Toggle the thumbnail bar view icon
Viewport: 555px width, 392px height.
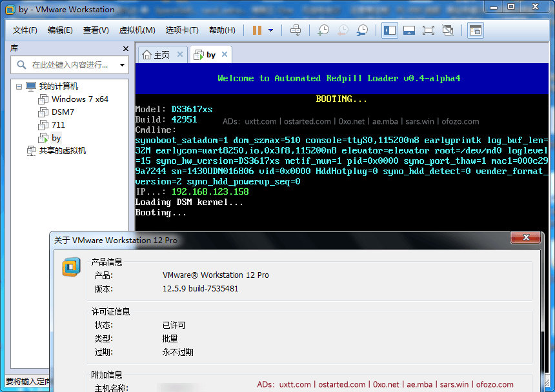pos(409,30)
